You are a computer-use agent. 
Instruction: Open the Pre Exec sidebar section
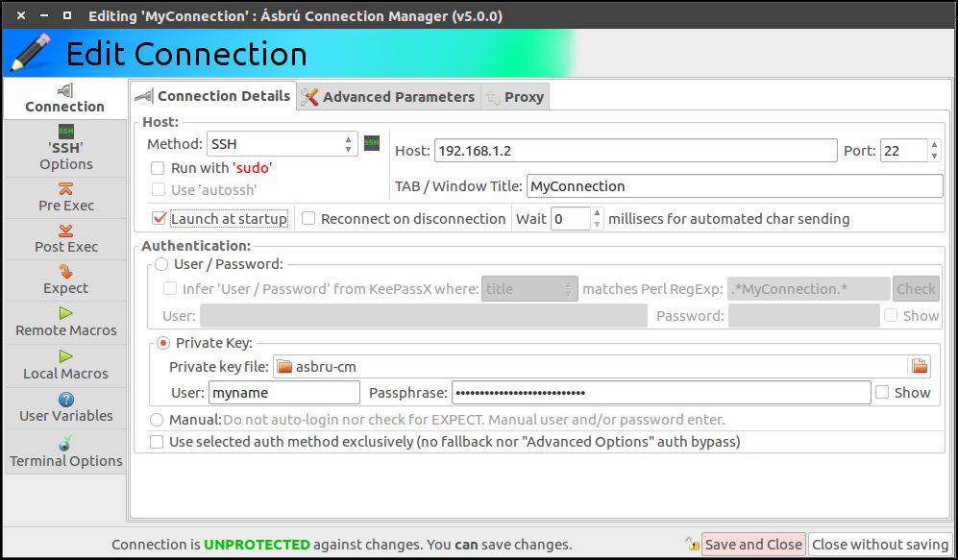tap(65, 198)
